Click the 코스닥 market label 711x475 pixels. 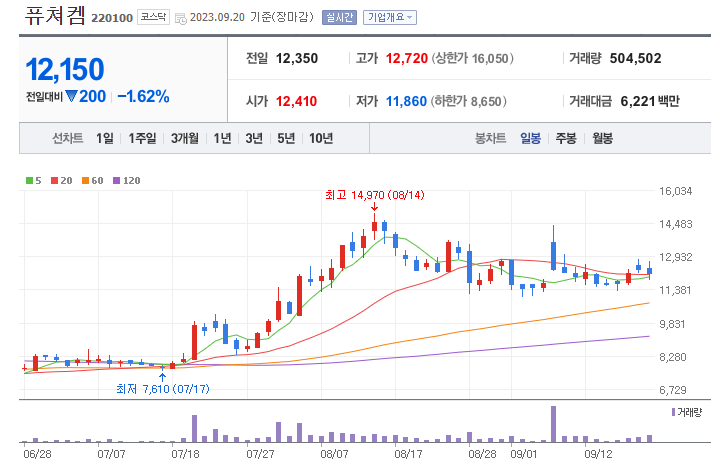point(153,17)
